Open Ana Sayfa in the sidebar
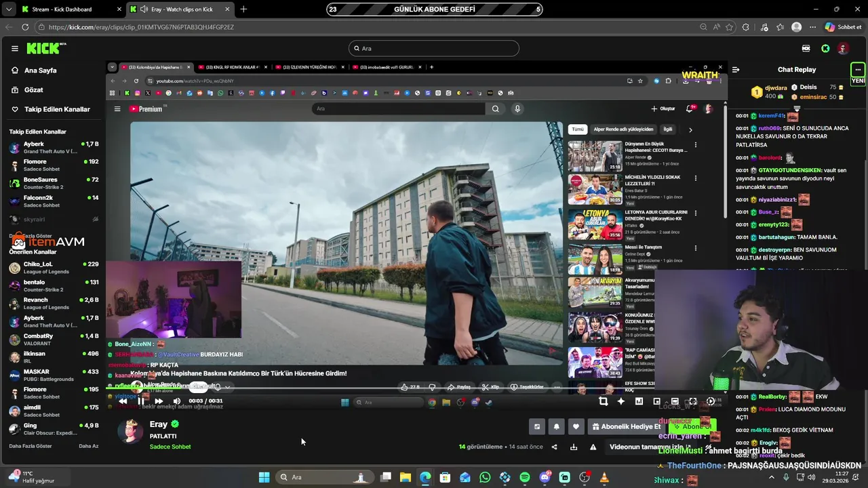Image resolution: width=868 pixels, height=488 pixels. click(x=40, y=70)
